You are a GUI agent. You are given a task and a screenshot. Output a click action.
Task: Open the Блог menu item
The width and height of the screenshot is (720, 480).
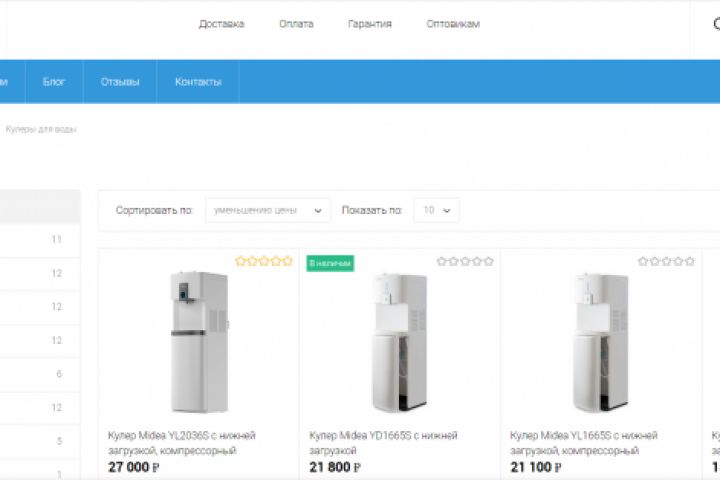54,82
